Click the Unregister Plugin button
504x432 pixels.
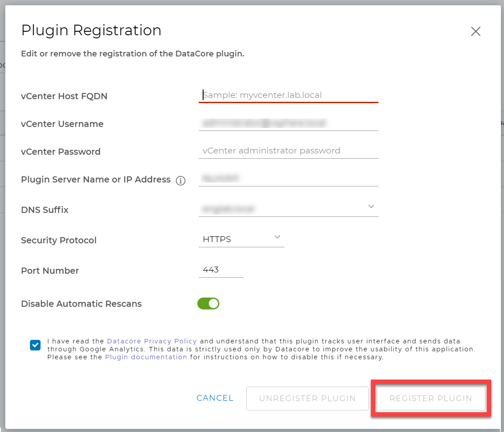pos(307,398)
